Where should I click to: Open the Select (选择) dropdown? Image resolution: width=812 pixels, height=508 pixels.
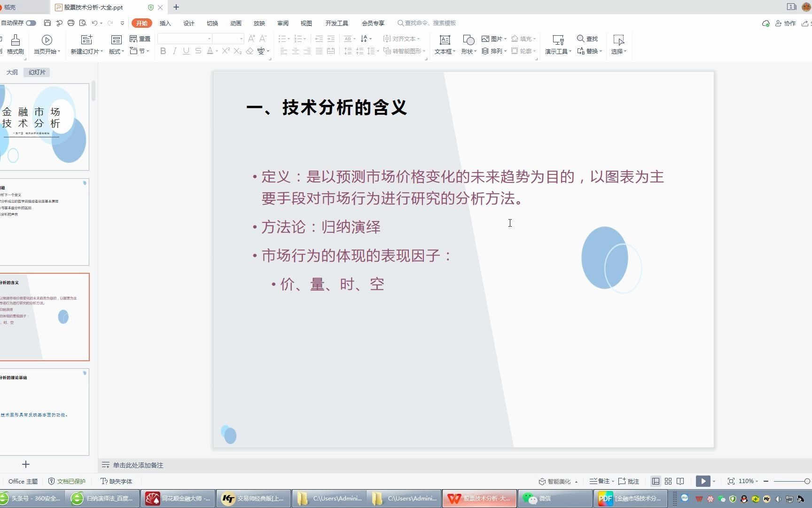tap(618, 51)
